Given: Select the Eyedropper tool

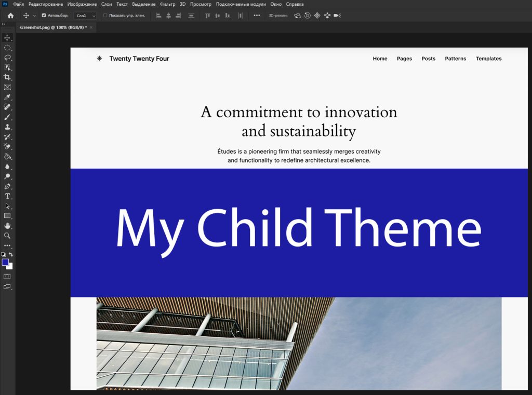Looking at the screenshot, I should (7, 97).
